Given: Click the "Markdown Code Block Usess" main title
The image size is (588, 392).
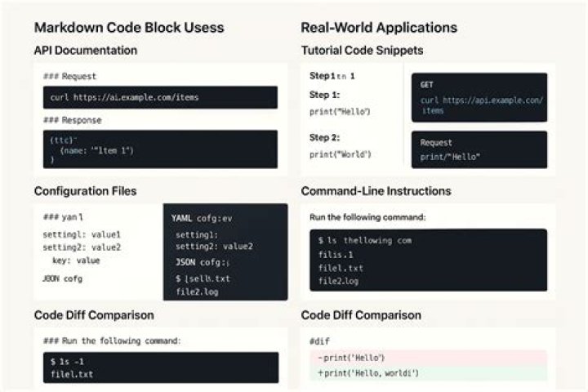Looking at the screenshot, I should (x=129, y=28).
